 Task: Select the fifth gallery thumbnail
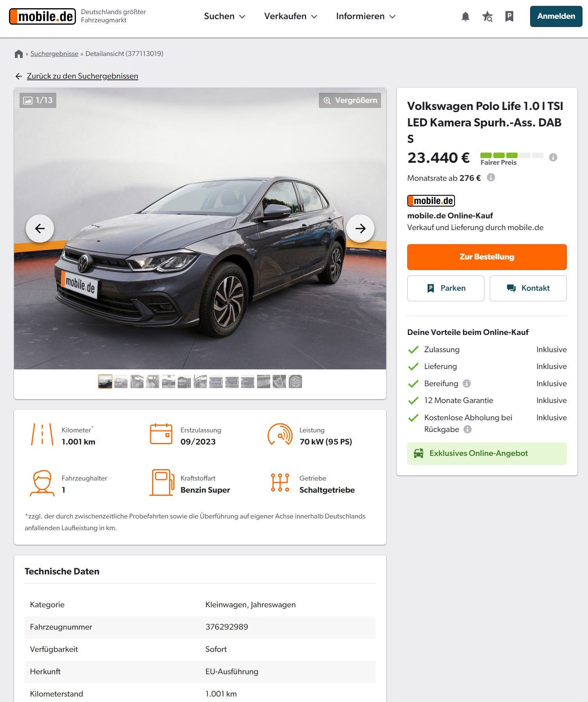pos(169,382)
